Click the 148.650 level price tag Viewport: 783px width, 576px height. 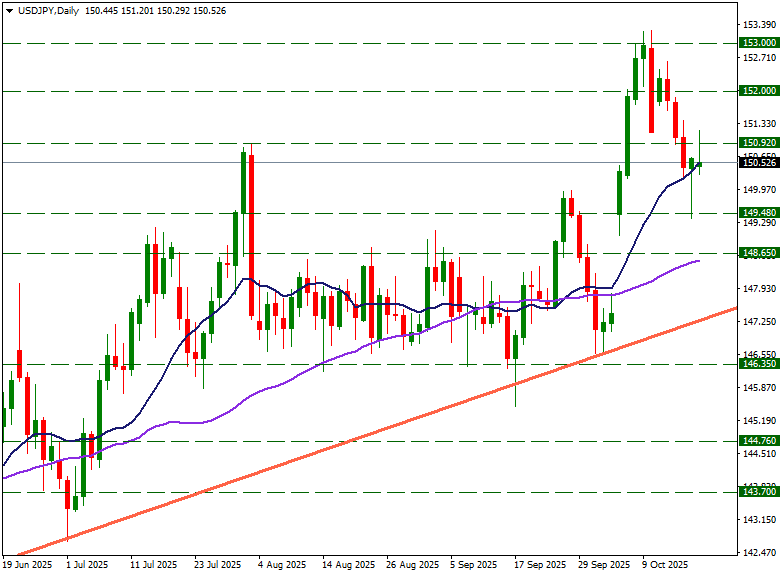coord(759,253)
